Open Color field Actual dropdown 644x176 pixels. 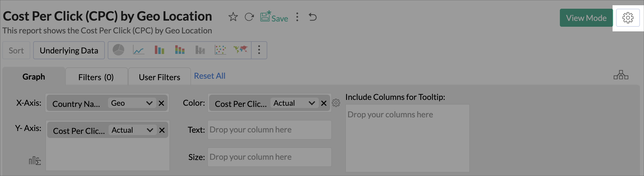point(312,103)
